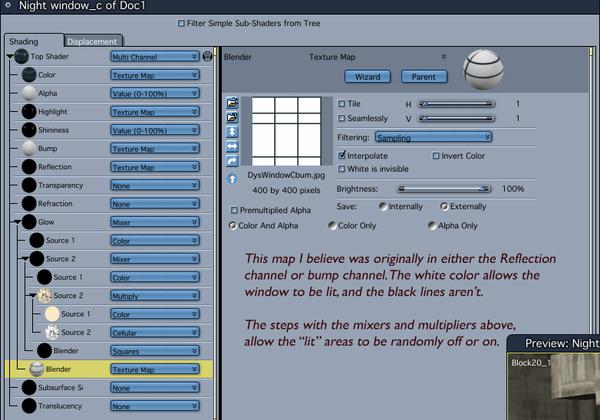The width and height of the screenshot is (600, 420).
Task: Collapse the Glow tree node
Action: [18, 222]
